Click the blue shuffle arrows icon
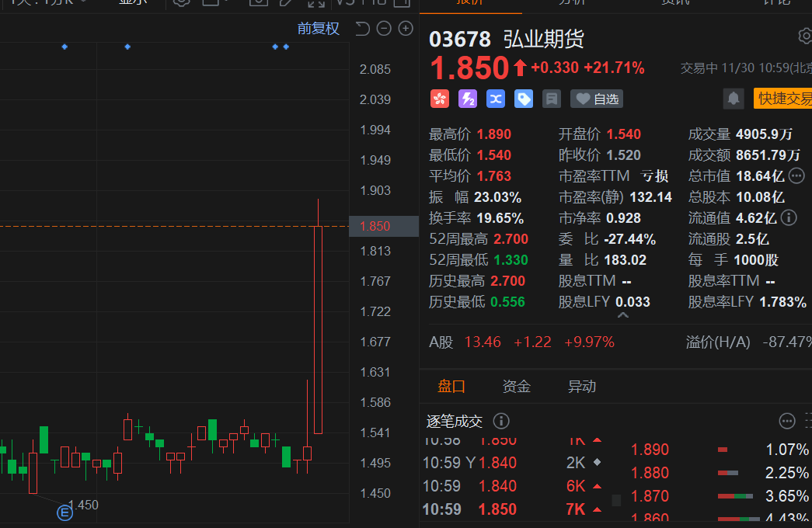The height and width of the screenshot is (528, 812). (496, 99)
